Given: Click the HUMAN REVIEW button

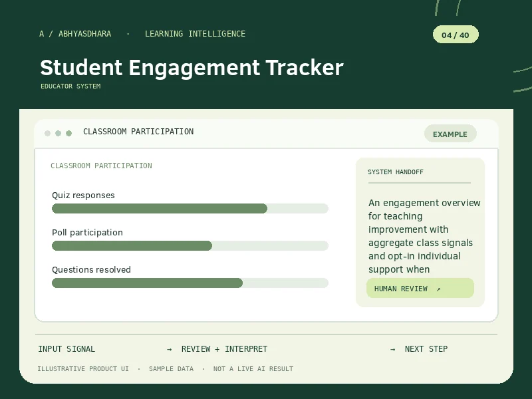Looking at the screenshot, I should click(420, 288).
